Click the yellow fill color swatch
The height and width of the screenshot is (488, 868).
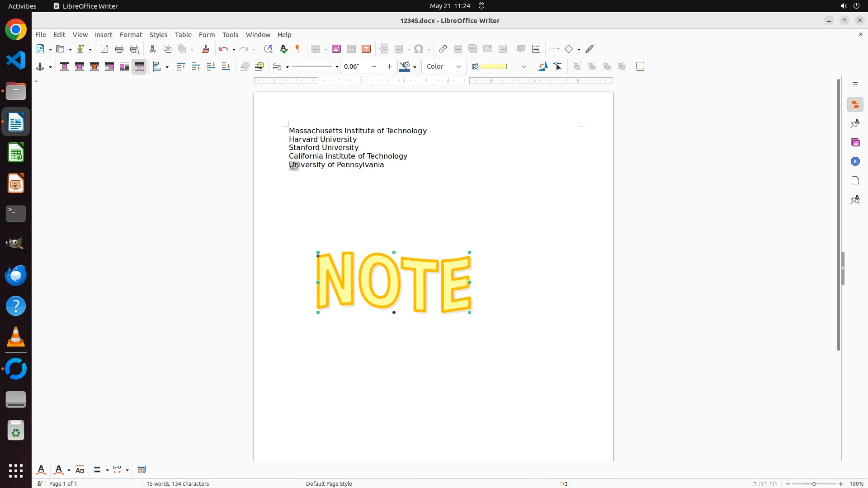(493, 66)
